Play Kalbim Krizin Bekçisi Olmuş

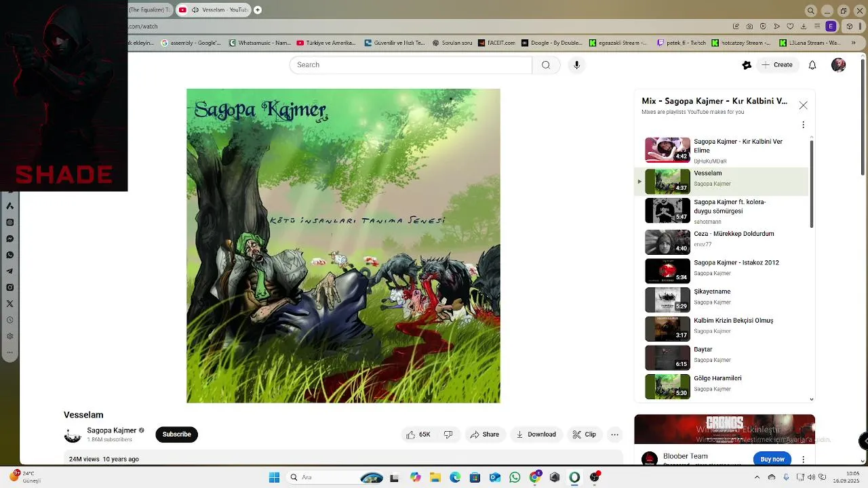point(721,327)
